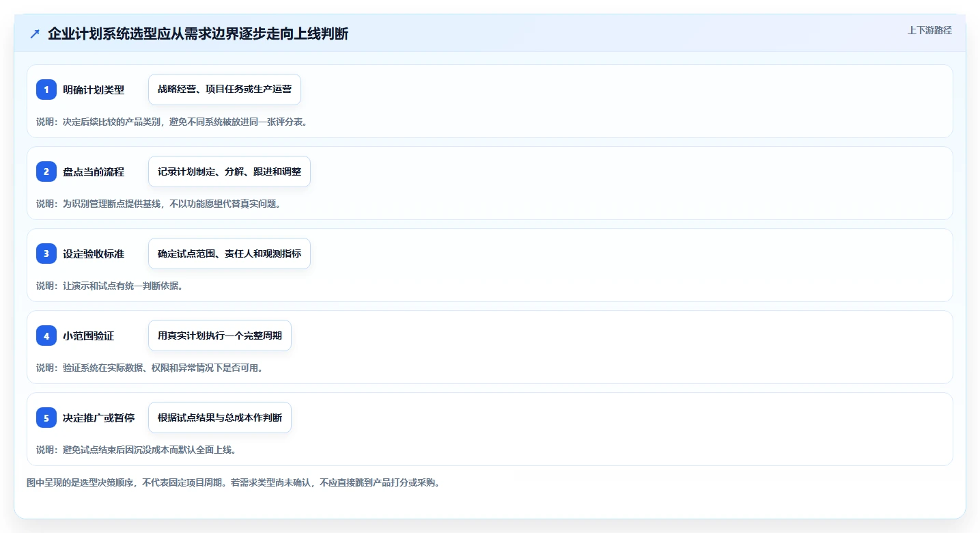Click the step heading 决定推广或暂停

click(99, 418)
